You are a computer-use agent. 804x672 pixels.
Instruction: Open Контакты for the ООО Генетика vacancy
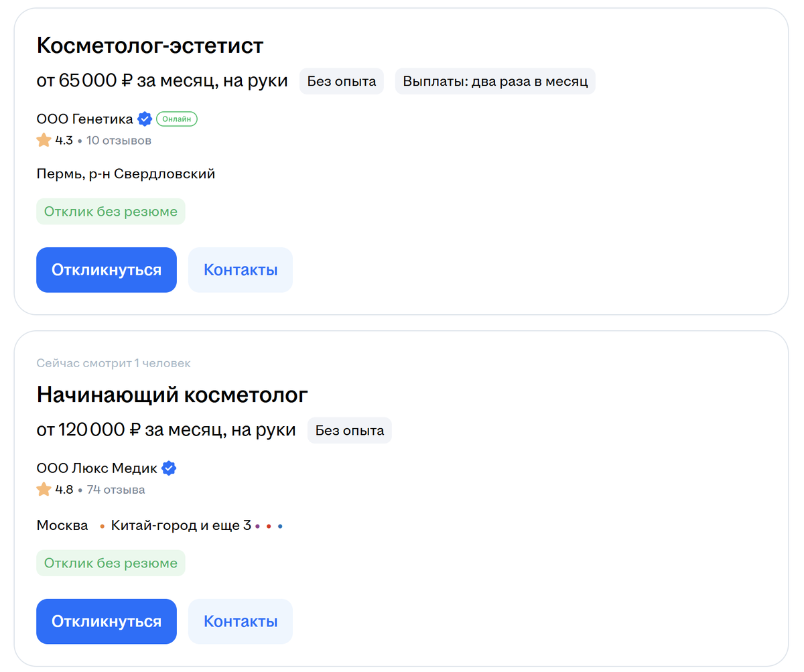click(240, 269)
